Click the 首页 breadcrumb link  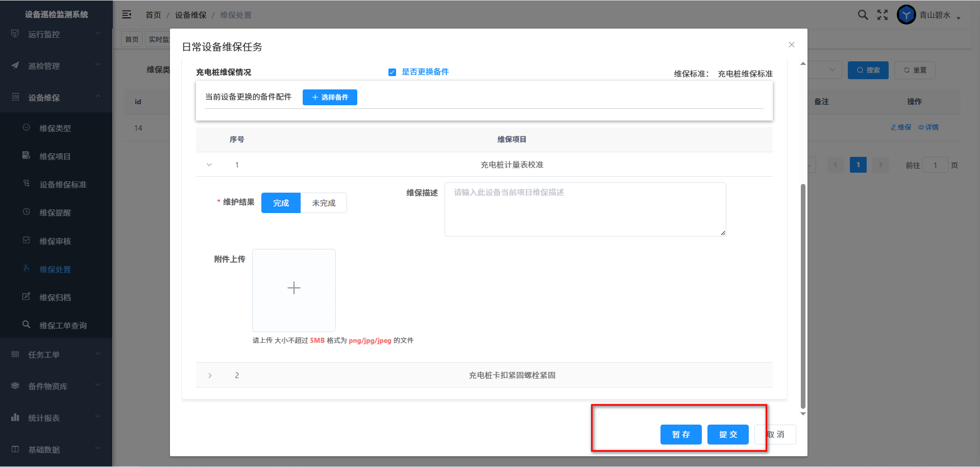[153, 15]
